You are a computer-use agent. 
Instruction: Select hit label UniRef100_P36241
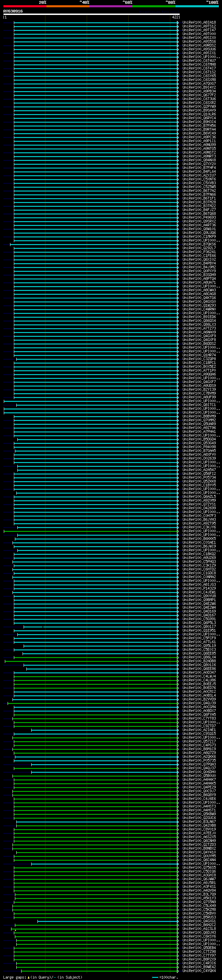click(199, 252)
